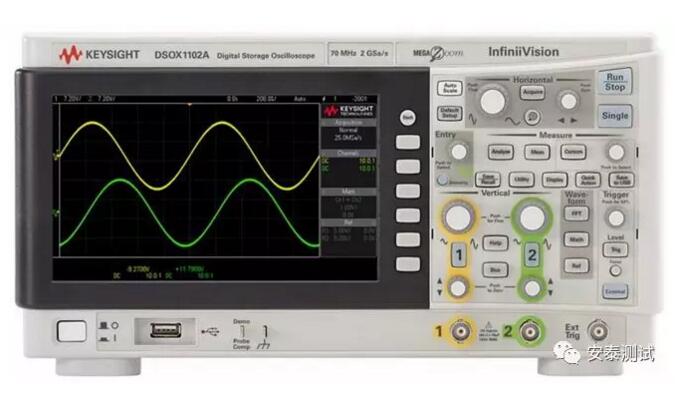Screen dimensions: 681x396
Task: Toggle green channel 2 key
Action: click(x=532, y=255)
